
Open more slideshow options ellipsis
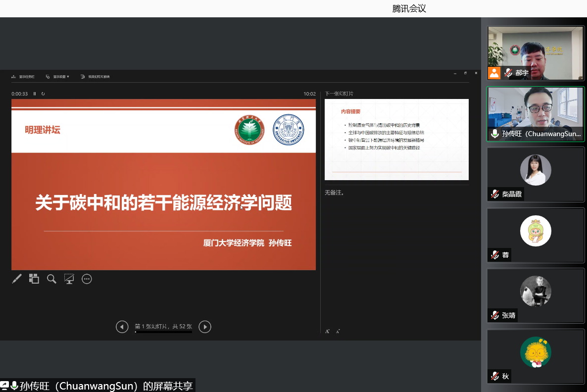(x=87, y=279)
